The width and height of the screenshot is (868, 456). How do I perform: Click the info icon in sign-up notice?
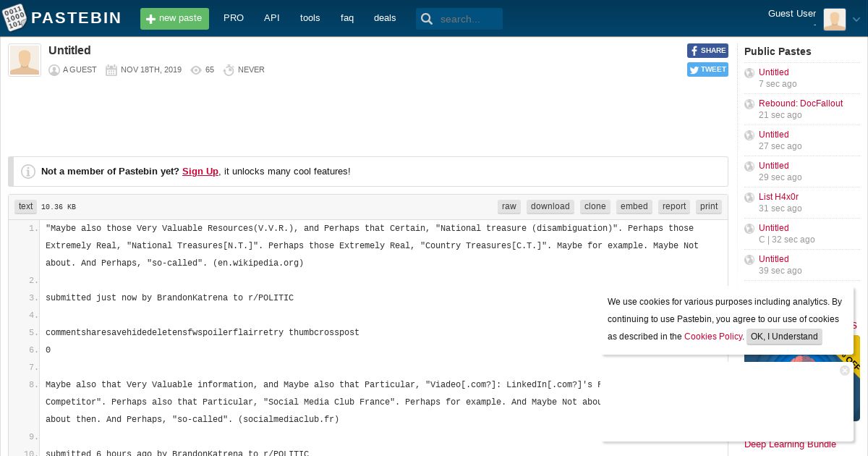pos(28,172)
